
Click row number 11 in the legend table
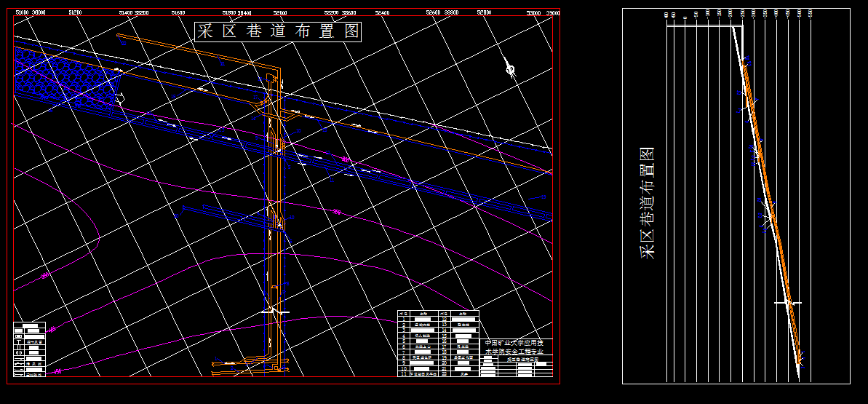pos(404,374)
